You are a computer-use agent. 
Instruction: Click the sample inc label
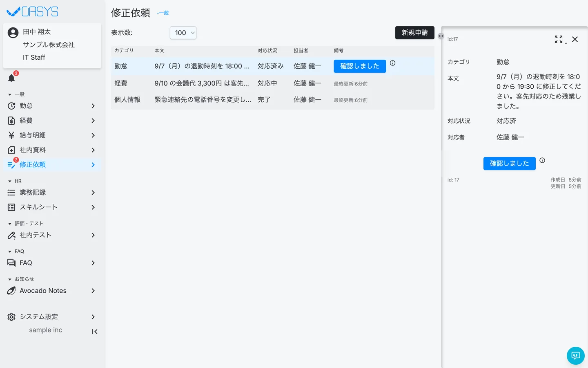(46, 330)
